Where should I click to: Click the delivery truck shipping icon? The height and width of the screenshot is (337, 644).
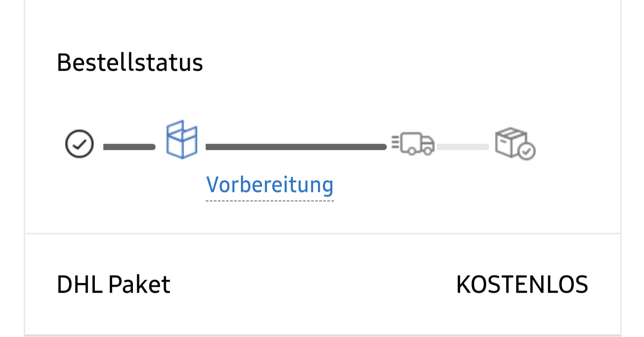[414, 144]
